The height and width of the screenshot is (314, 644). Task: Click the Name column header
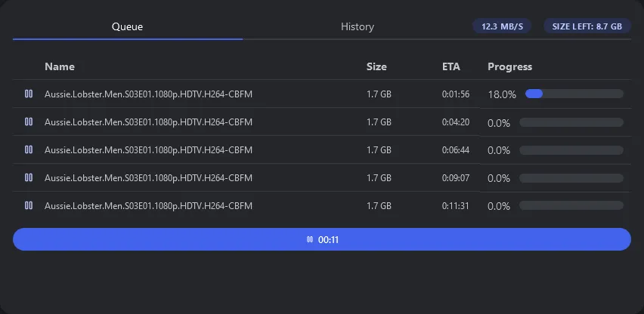point(60,66)
